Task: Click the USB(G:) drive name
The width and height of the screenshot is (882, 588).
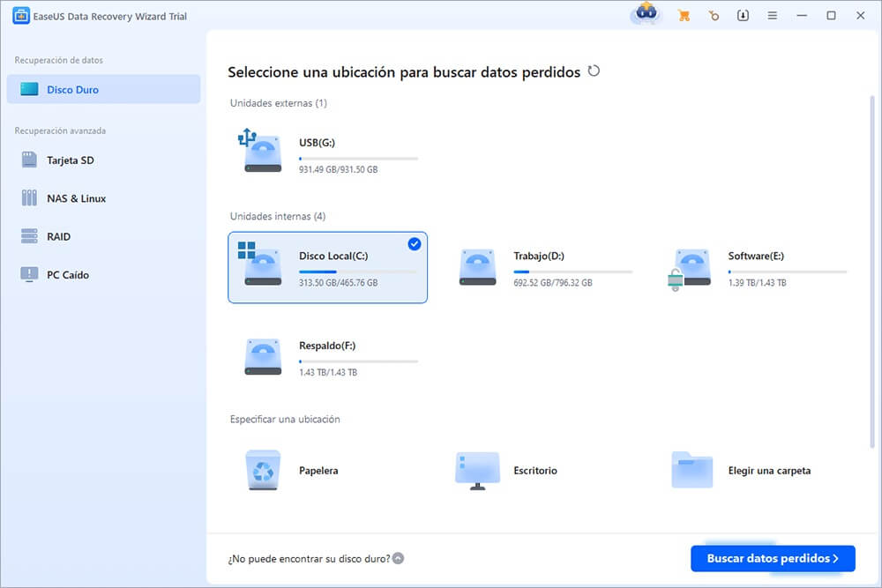Action: tap(317, 143)
